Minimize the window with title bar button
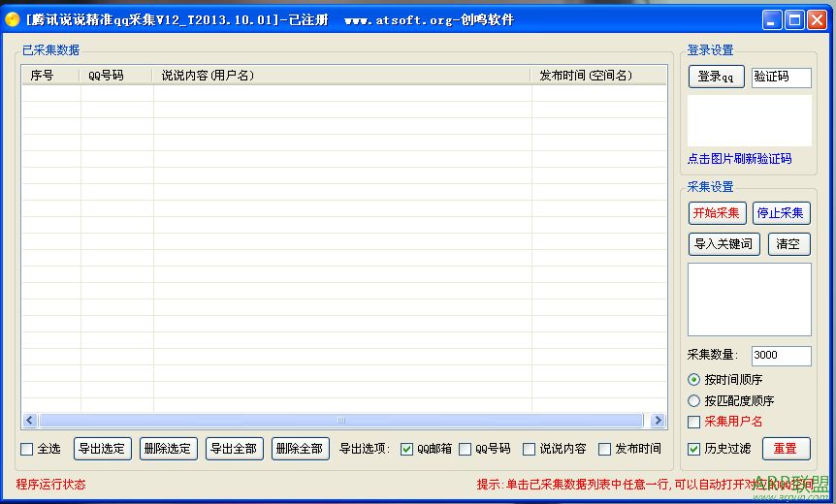This screenshot has width=836, height=504. [x=771, y=20]
